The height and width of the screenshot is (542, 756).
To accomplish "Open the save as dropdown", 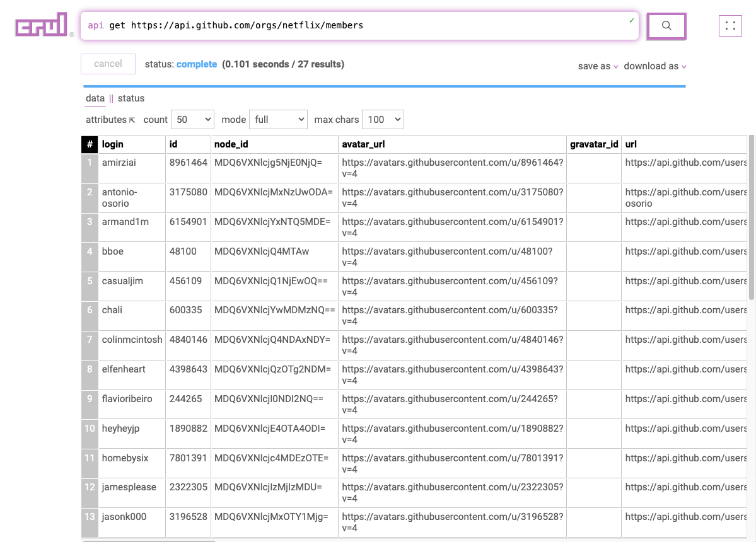I will tap(598, 66).
